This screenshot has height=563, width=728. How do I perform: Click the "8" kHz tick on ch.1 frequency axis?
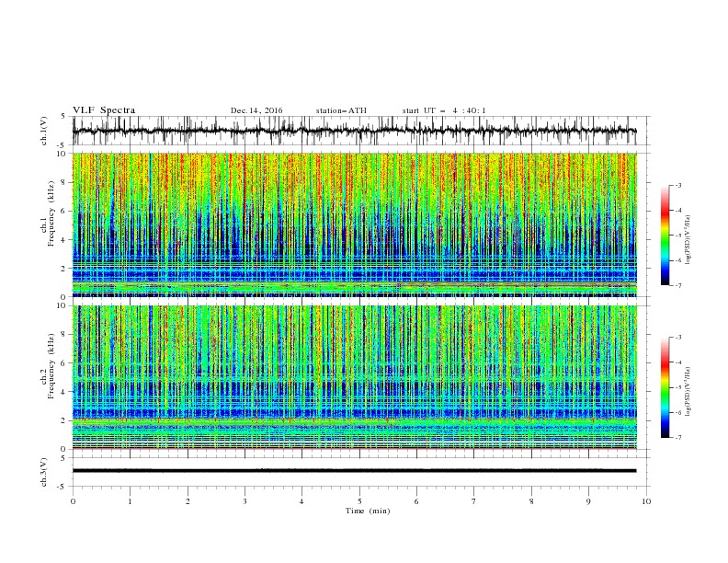(x=64, y=182)
